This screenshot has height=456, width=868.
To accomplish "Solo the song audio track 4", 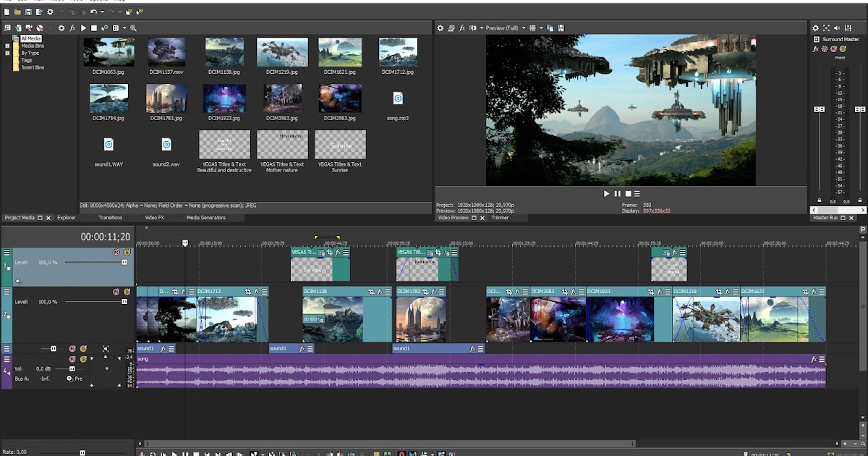I will tap(83, 359).
